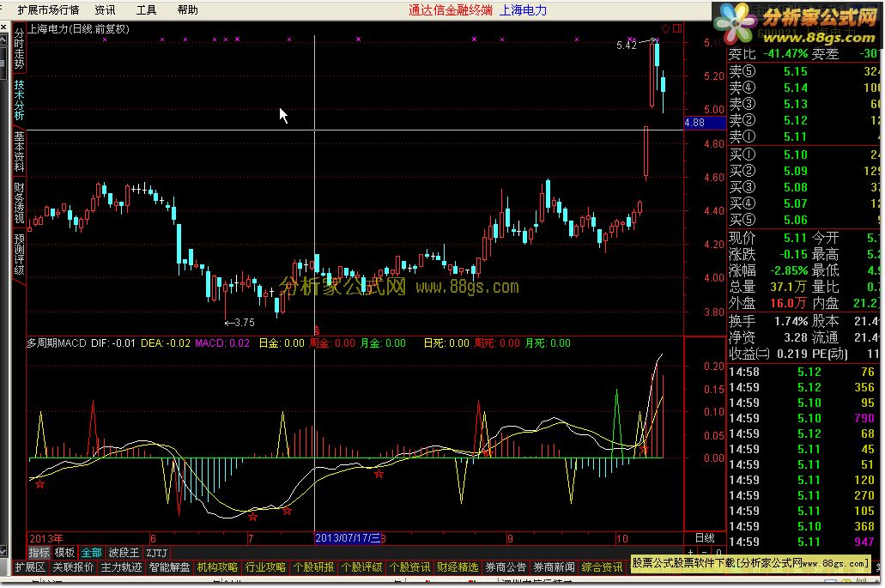
Task: Open the 机构攻略 tab
Action: [217, 567]
